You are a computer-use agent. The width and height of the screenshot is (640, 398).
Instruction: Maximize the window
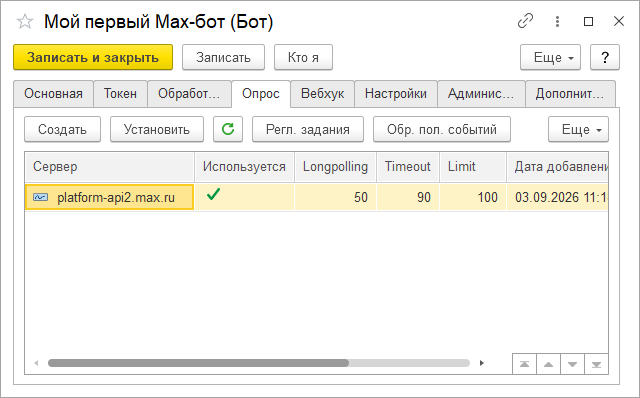[588, 21]
